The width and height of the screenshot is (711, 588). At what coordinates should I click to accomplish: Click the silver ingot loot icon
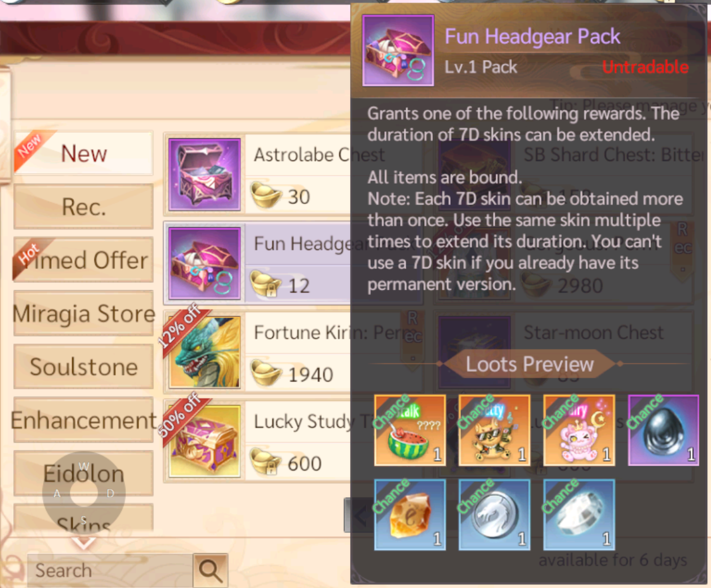coord(579,515)
